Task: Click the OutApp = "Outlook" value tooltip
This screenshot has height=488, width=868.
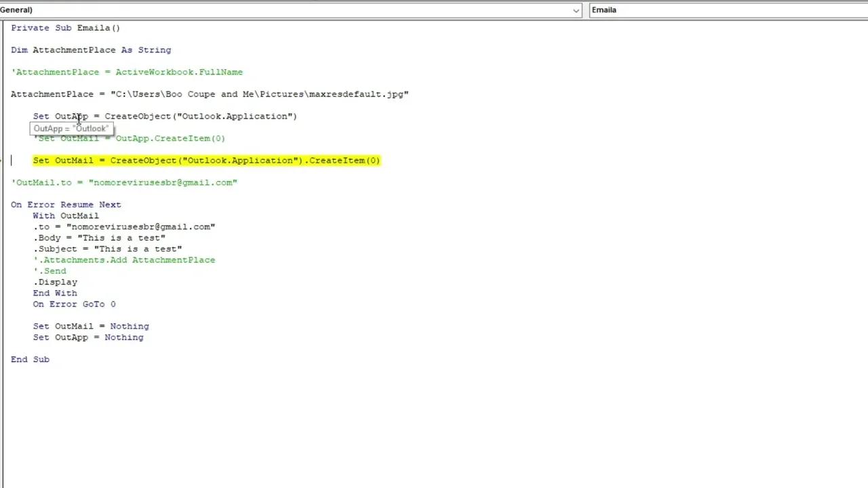Action: tap(71, 129)
